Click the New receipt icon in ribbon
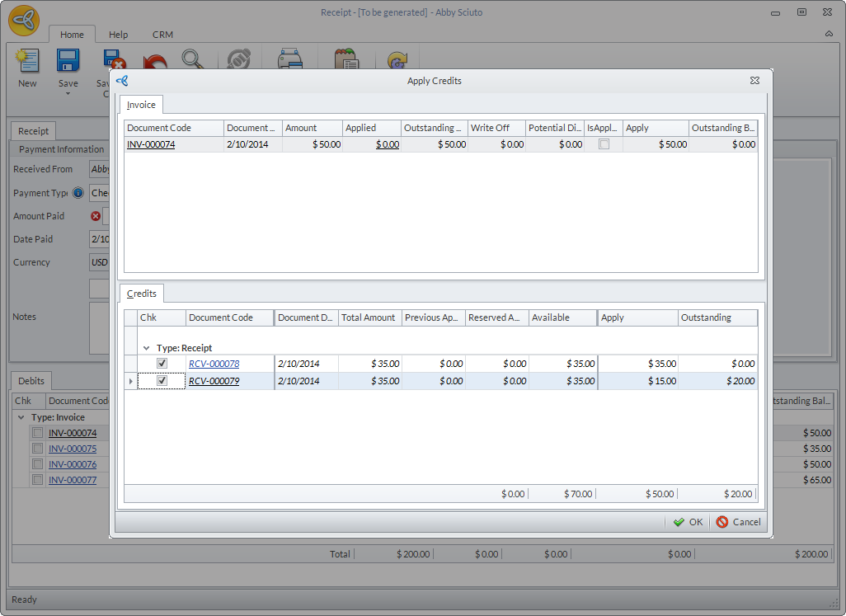The image size is (846, 616). (27, 61)
